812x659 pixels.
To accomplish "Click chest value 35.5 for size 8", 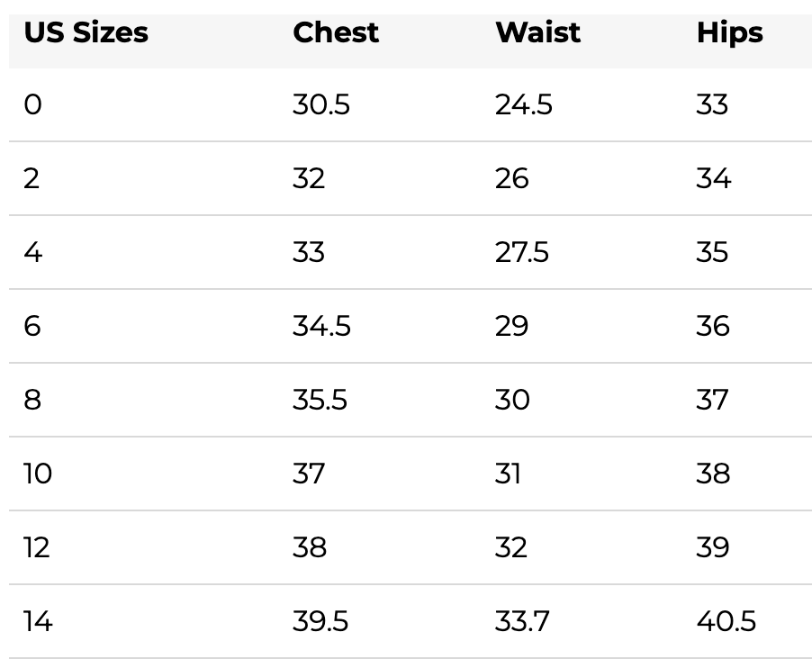I will pos(320,400).
